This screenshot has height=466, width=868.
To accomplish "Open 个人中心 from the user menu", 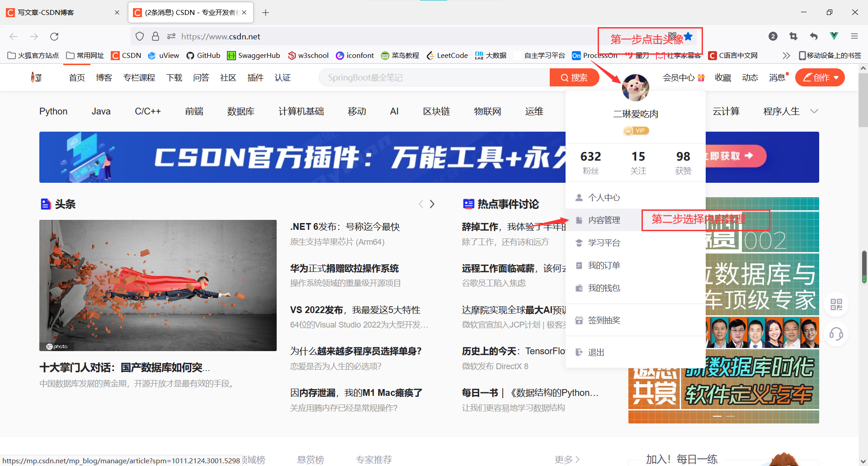I will (636, 198).
